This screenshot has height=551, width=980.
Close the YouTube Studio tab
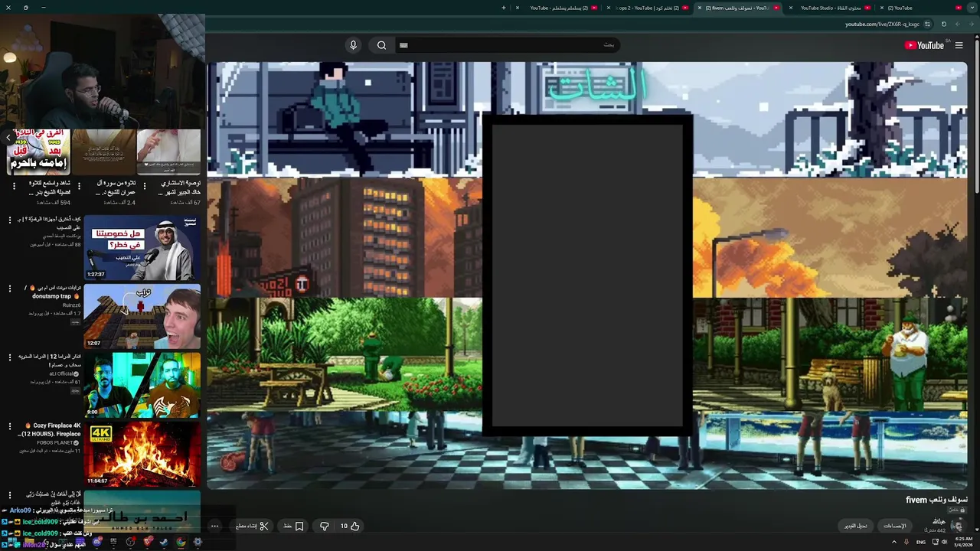pyautogui.click(x=791, y=8)
